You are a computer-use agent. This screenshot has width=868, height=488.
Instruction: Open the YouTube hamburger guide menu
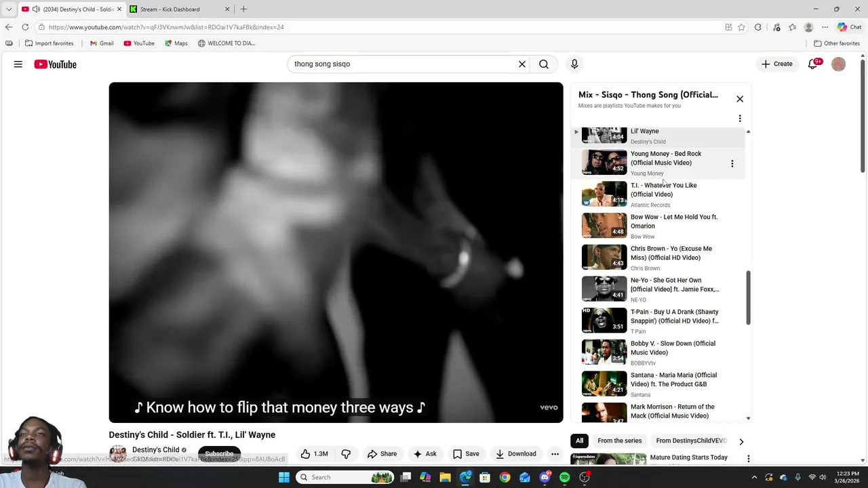18,64
